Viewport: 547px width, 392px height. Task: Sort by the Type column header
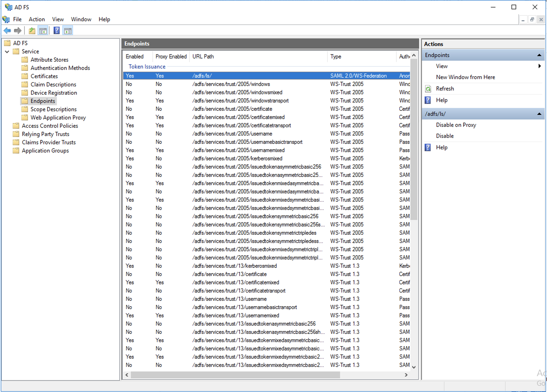point(362,56)
